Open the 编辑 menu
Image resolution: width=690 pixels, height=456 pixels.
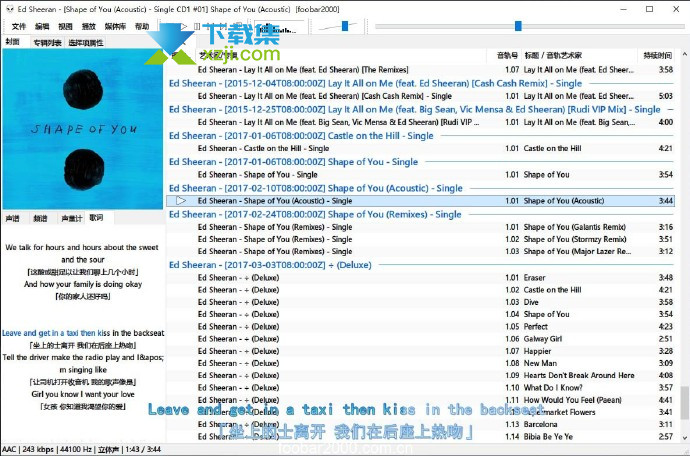(42, 26)
